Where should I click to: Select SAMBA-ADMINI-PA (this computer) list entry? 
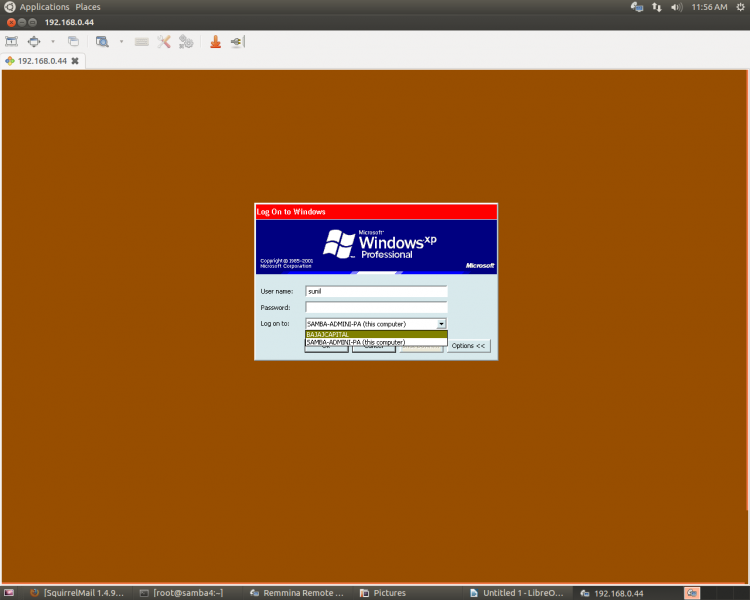tap(376, 342)
